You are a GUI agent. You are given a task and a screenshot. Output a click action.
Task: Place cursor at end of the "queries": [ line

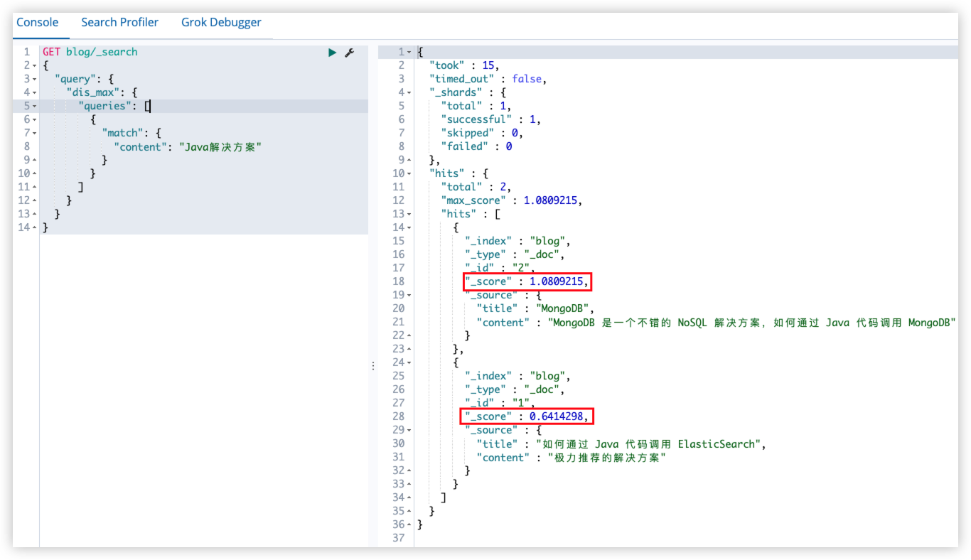(x=151, y=106)
